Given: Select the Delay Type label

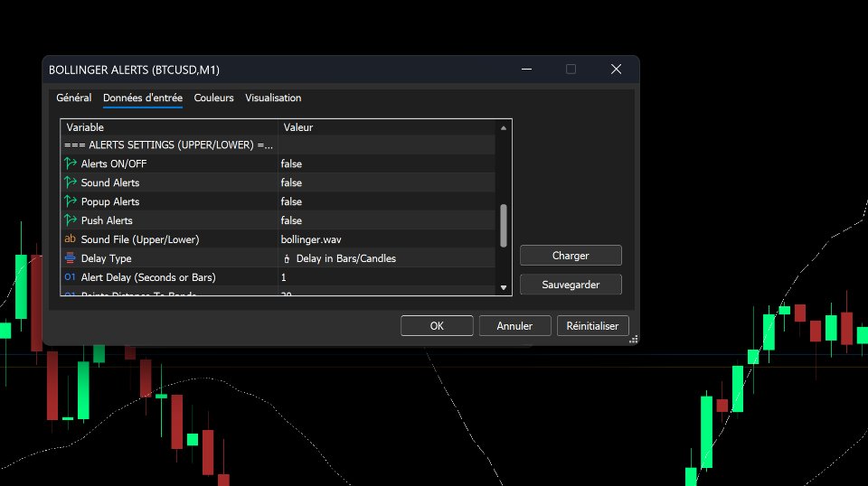Looking at the screenshot, I should [107, 258].
